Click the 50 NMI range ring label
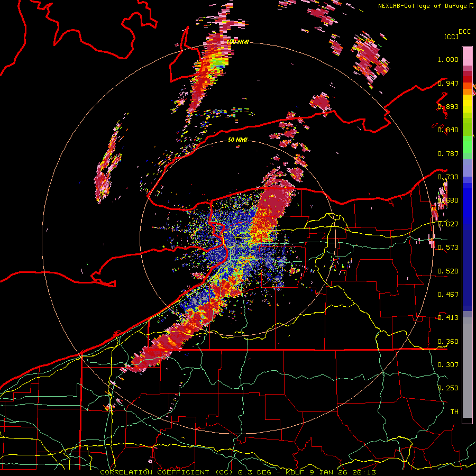 point(237,140)
